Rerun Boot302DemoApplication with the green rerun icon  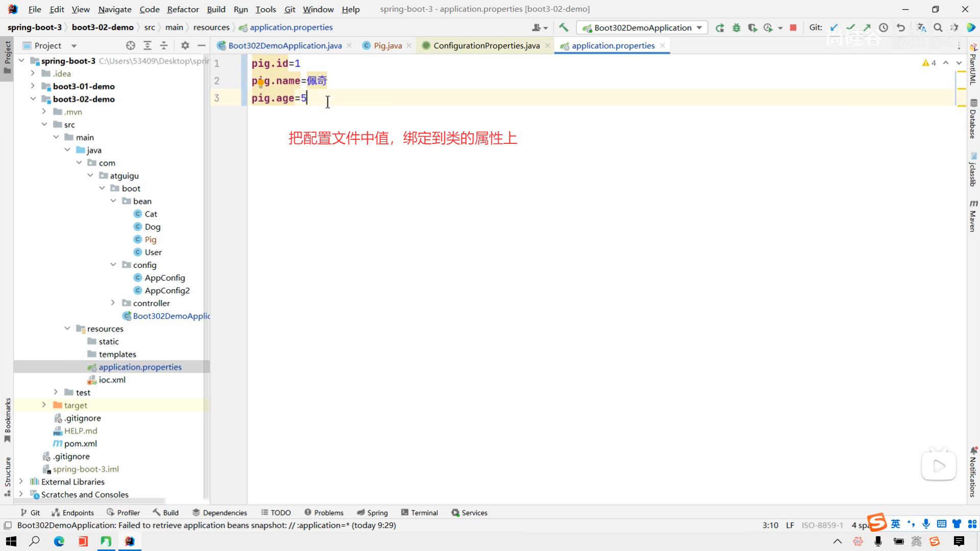pos(720,28)
